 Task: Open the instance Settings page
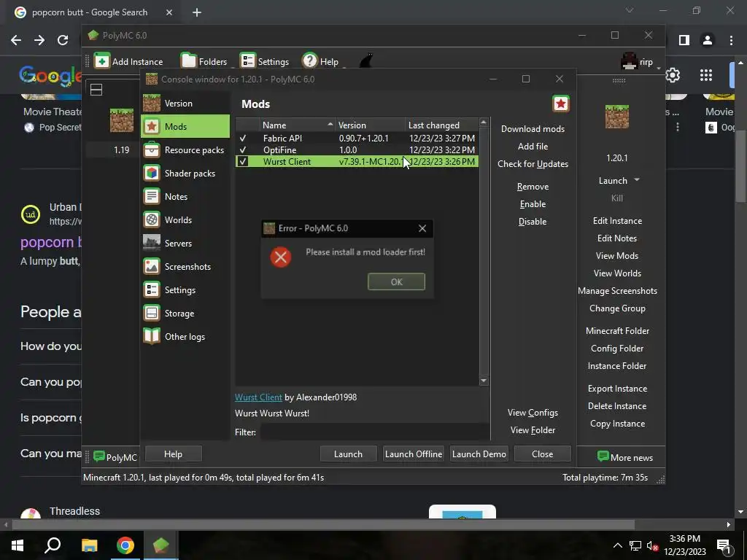tap(185, 290)
